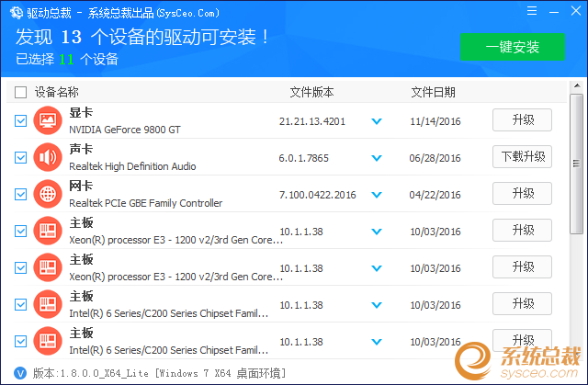Viewport: 588px width, 385px height.
Task: Click the blue V version icon
Action: [x=20, y=373]
